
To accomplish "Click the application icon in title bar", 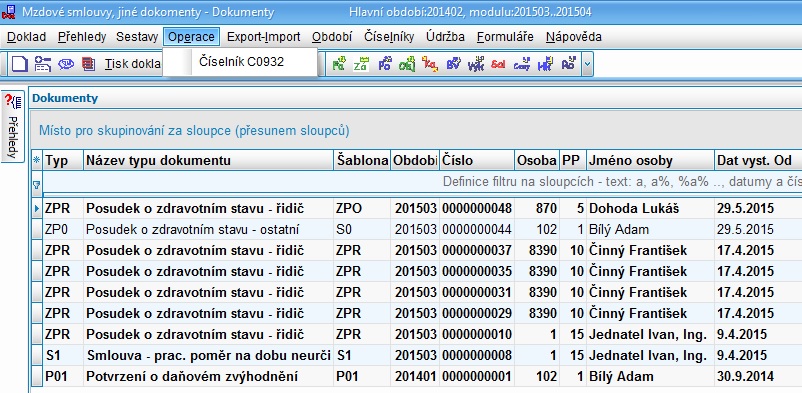I will pos(9,12).
